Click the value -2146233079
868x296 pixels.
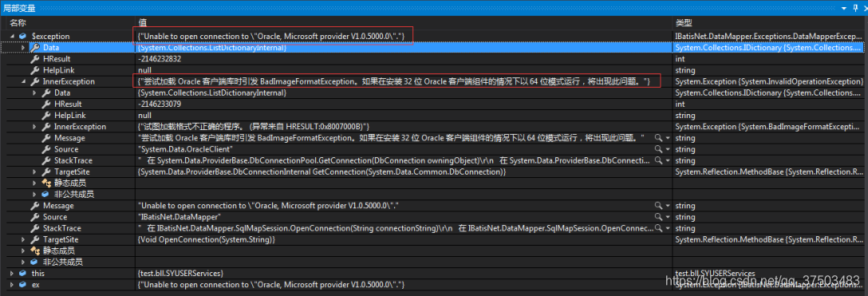point(160,104)
